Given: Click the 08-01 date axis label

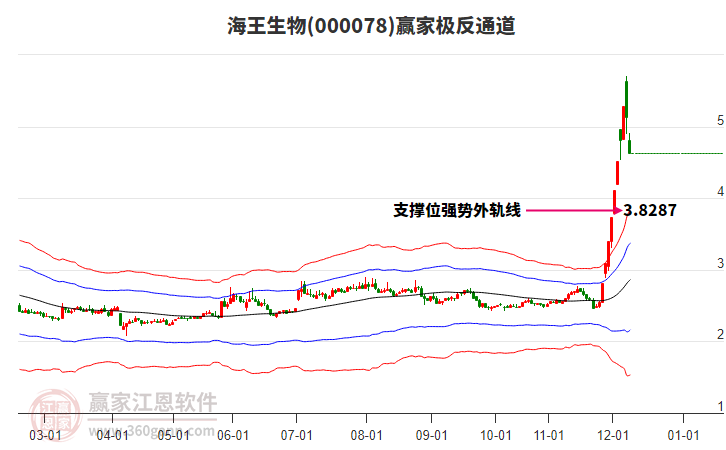Looking at the screenshot, I should [x=366, y=435].
